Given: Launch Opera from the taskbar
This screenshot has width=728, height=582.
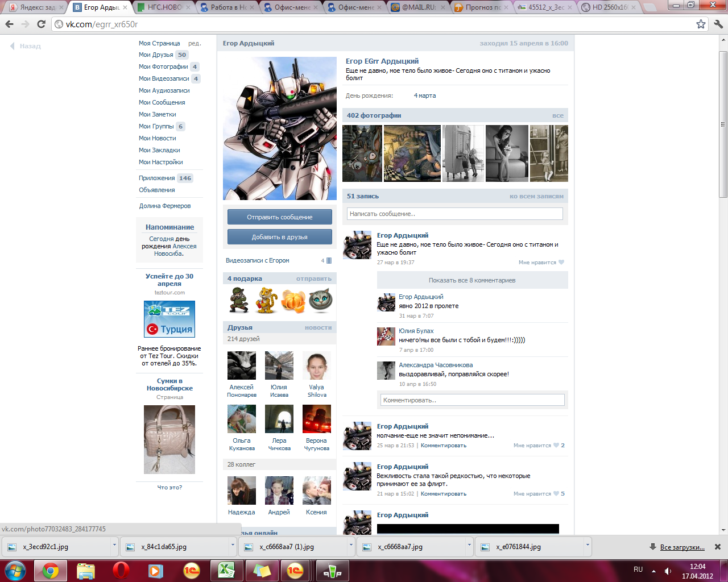Looking at the screenshot, I should [121, 571].
